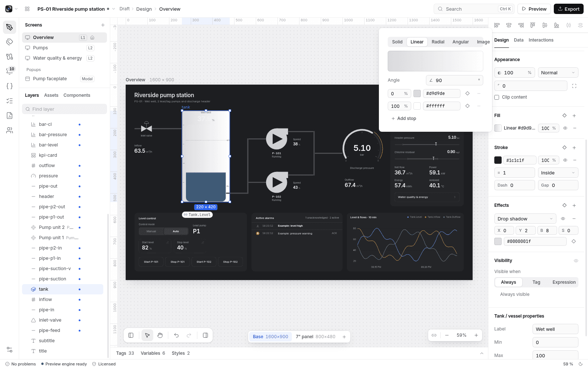Open workspace logo dropdown

click(11, 9)
